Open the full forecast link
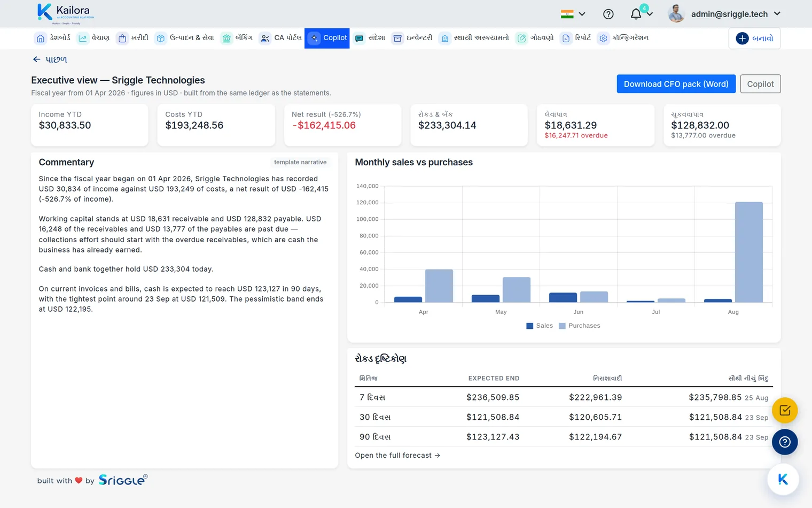812x508 pixels. coord(397,456)
